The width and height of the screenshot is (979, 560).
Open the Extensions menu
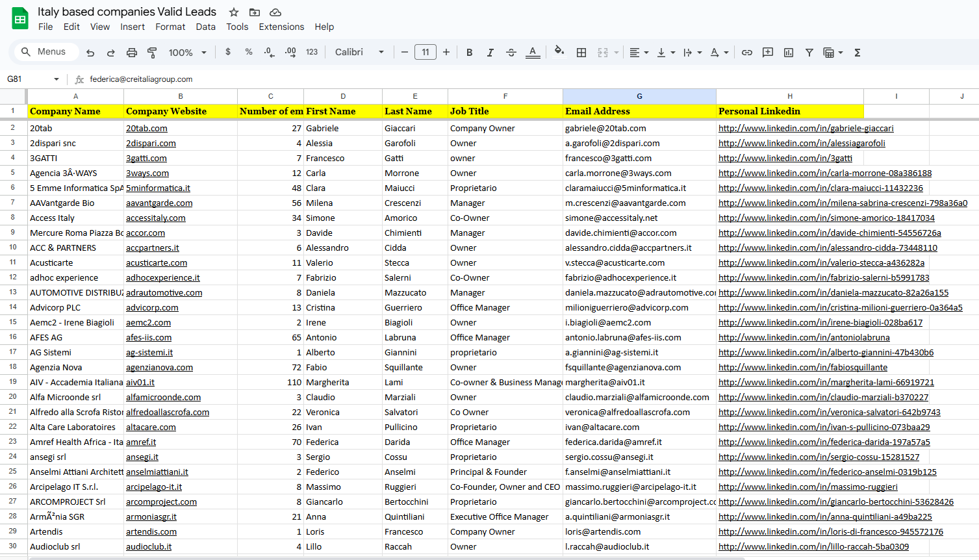tap(281, 27)
